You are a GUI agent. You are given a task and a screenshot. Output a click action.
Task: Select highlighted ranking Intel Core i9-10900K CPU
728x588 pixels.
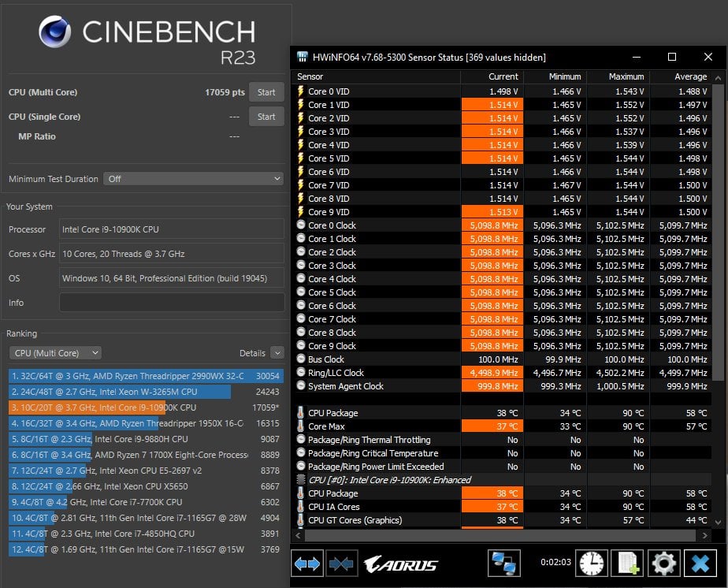click(146, 408)
